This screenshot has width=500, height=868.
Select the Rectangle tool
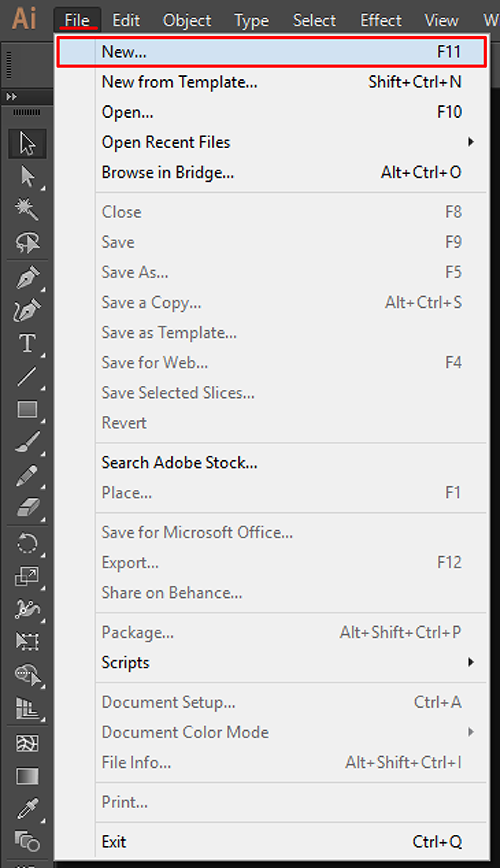[27, 410]
